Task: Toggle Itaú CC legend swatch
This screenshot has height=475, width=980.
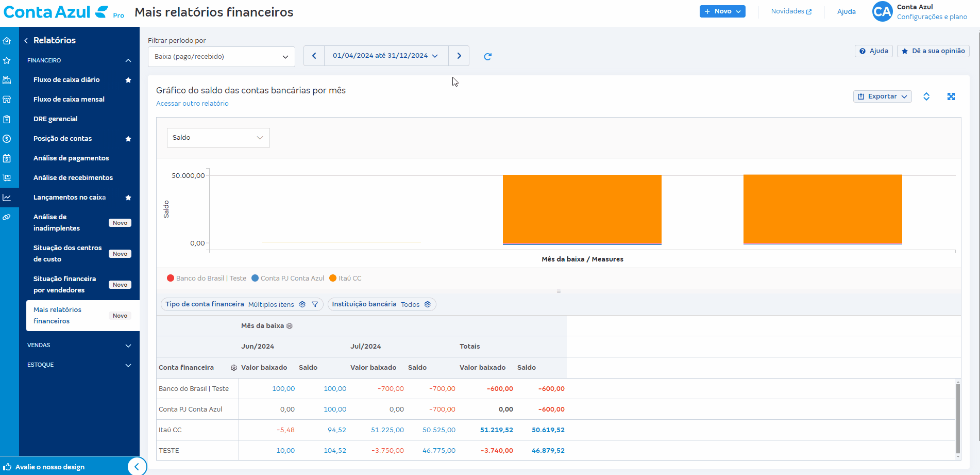Action: [x=333, y=279]
